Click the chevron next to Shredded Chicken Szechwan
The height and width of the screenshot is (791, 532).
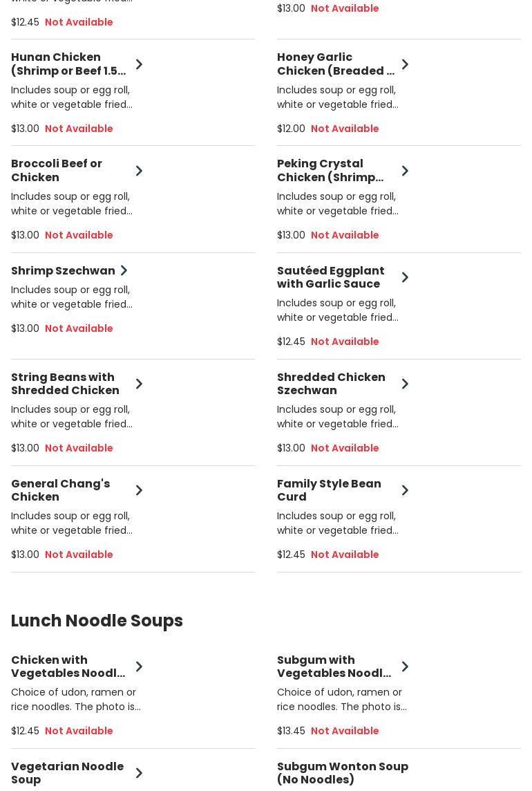click(x=405, y=384)
